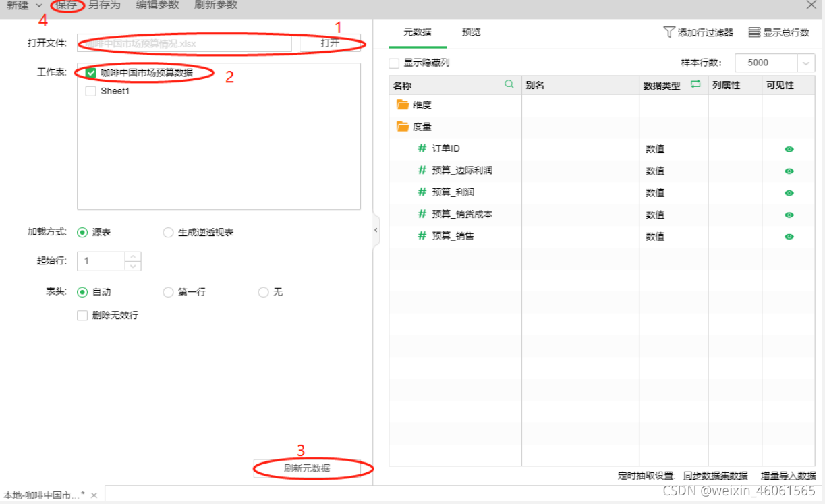Viewport: 825px width, 504px height.
Task: Click the 度量 folder icon
Action: click(403, 126)
